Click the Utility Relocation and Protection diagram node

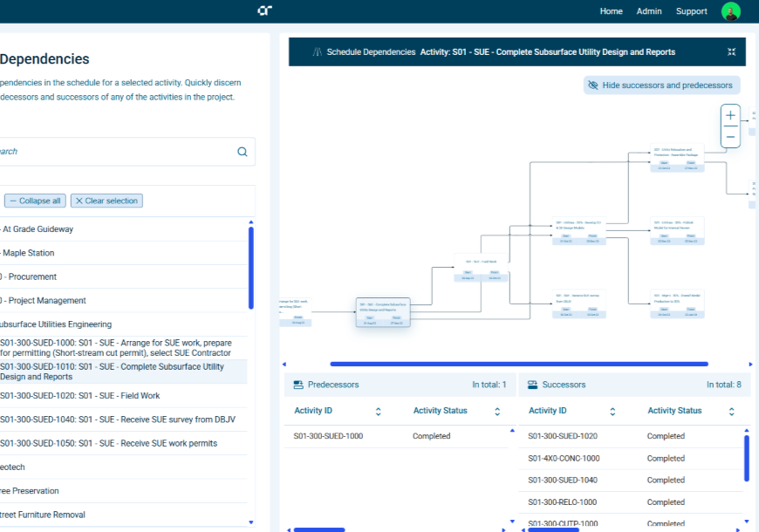677,157
